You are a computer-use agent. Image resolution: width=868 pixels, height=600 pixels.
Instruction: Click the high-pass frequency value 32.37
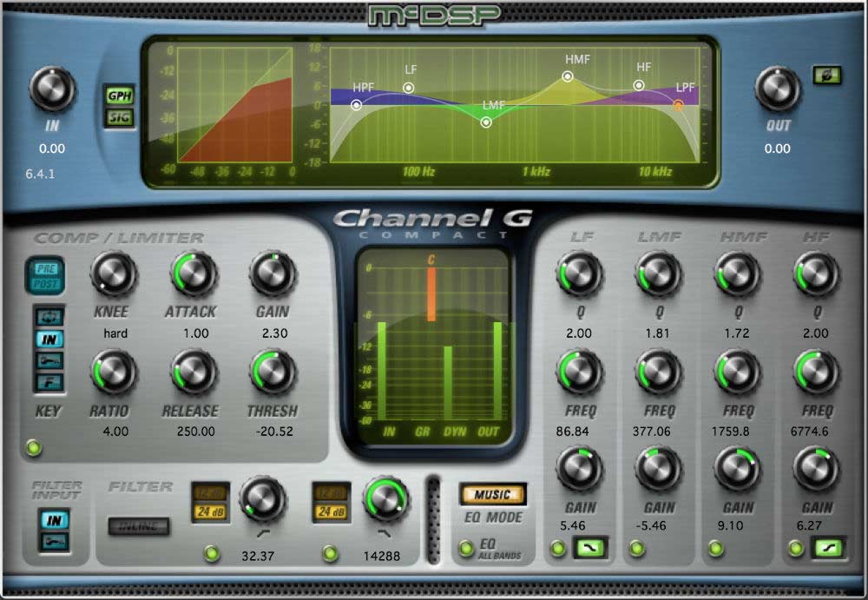258,556
